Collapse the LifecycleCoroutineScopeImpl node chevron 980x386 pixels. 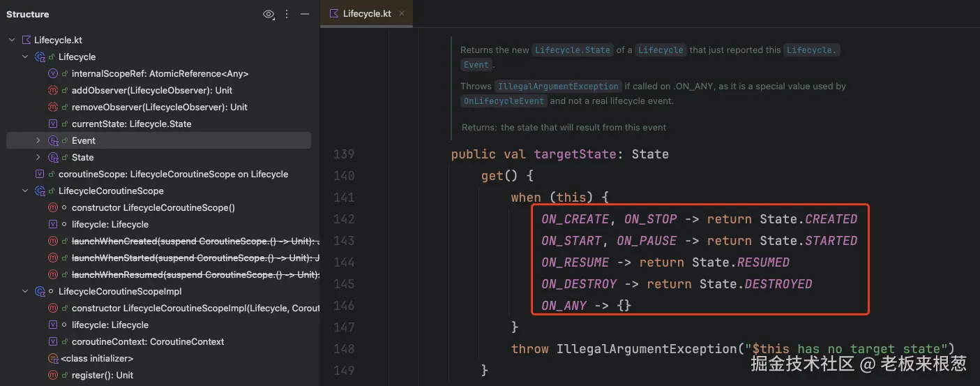(25, 291)
